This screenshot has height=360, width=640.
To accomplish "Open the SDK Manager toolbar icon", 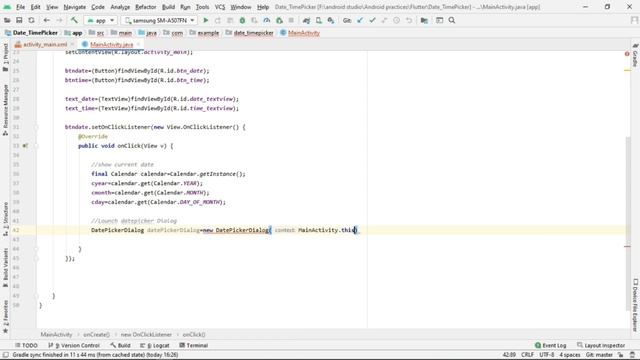I will (x=331, y=20).
